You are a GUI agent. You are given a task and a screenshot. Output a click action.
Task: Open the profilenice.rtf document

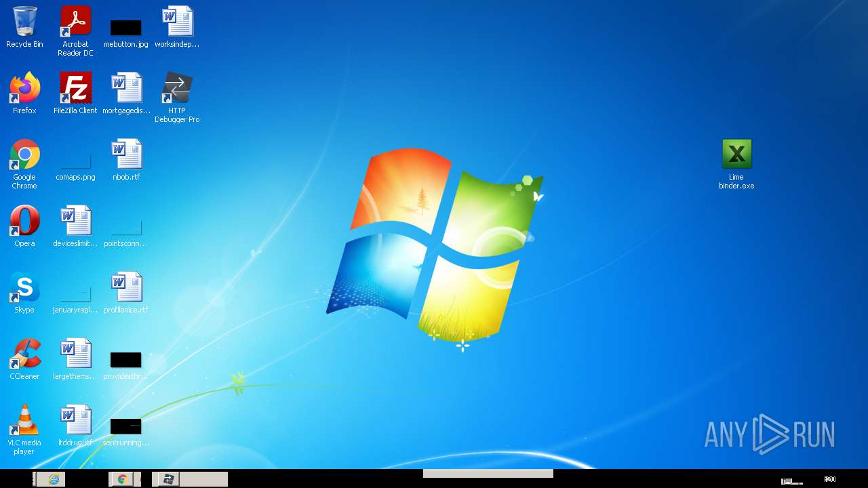point(126,293)
